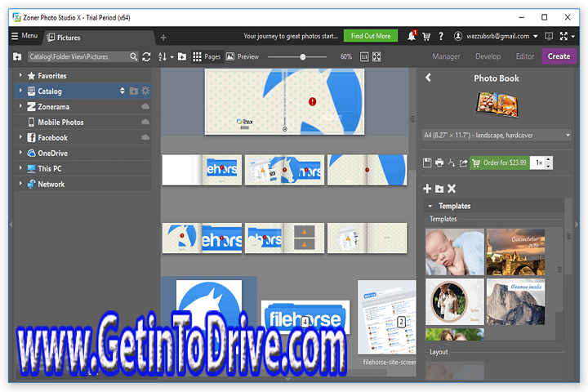Open the Editor module

524,56
